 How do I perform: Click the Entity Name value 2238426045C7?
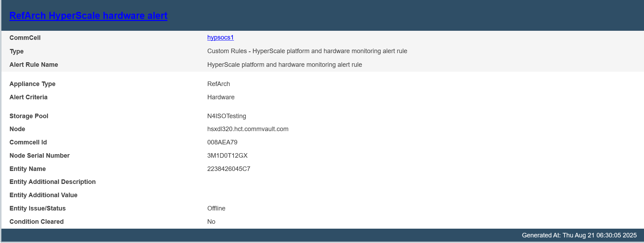point(229,169)
